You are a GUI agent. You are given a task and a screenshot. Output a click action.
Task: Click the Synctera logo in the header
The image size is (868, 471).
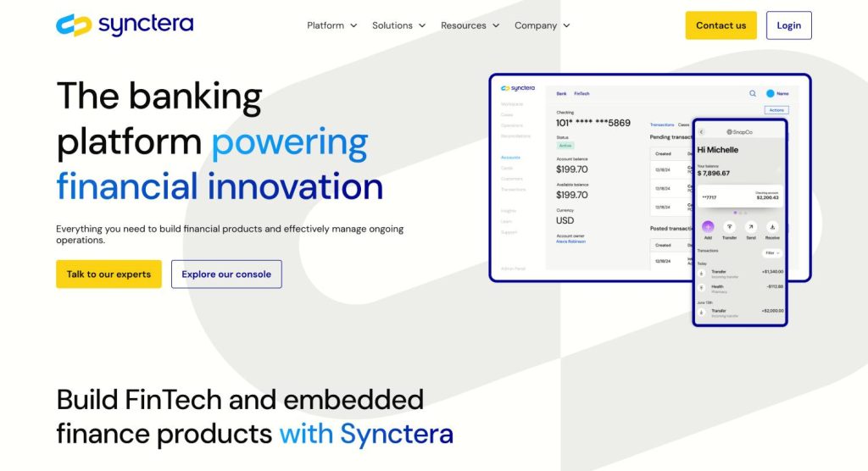[x=125, y=25]
